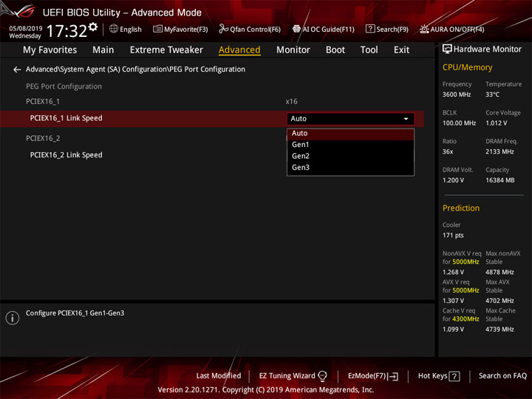
Task: Click the x16 value
Action: point(291,101)
